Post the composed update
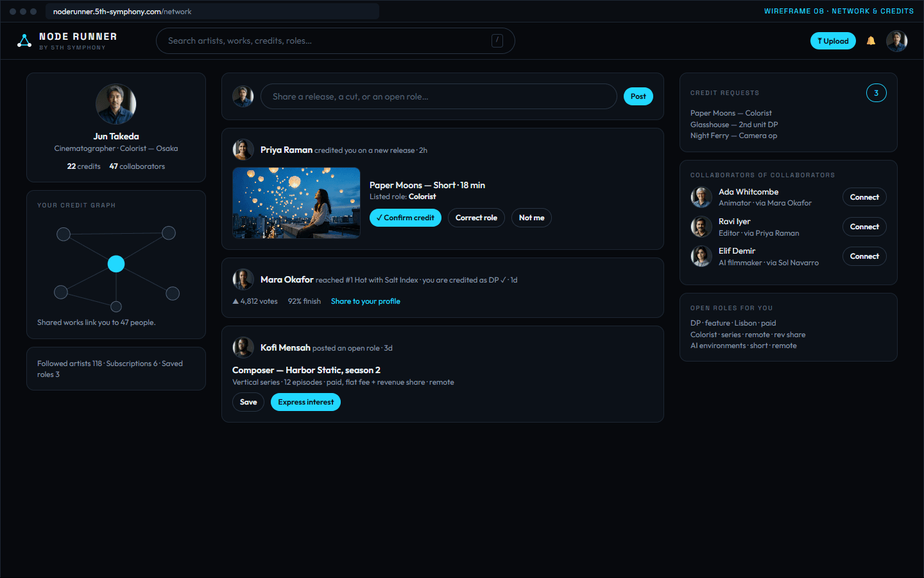 click(638, 96)
